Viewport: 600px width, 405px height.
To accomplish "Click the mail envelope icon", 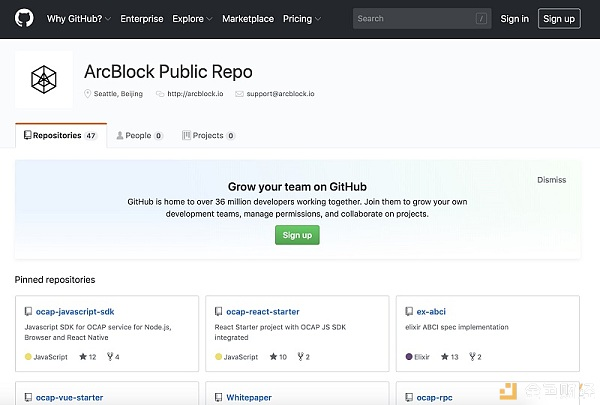I will tap(239, 94).
